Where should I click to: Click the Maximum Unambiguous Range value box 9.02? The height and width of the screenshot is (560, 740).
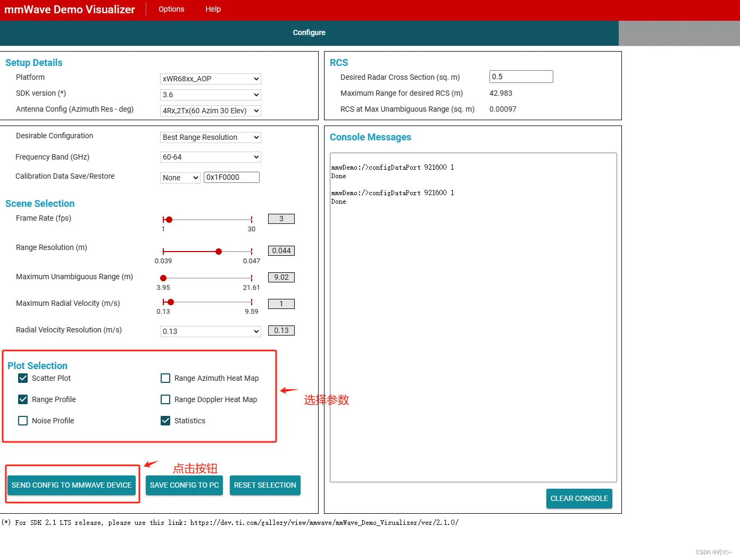(x=281, y=277)
